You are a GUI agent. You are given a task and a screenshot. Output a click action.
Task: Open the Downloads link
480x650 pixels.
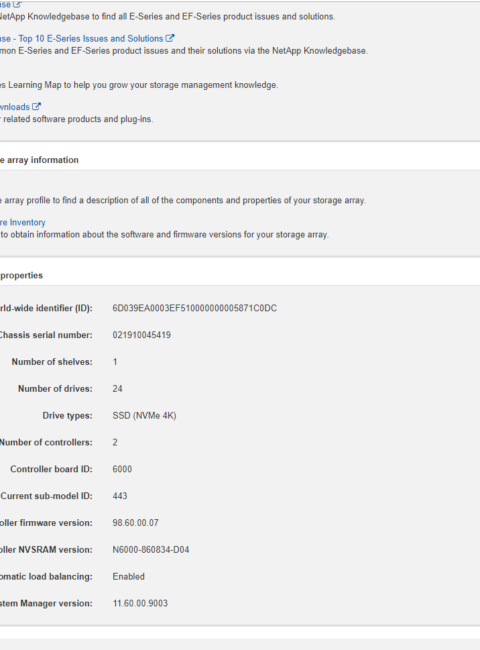[x=15, y=107]
